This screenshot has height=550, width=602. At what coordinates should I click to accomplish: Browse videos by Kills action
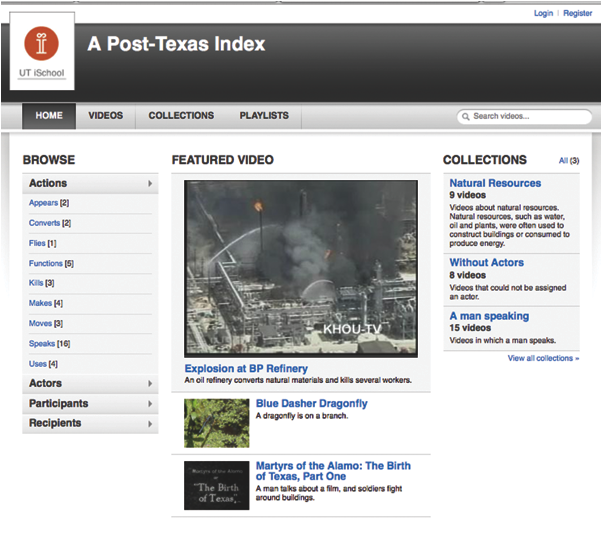(36, 283)
